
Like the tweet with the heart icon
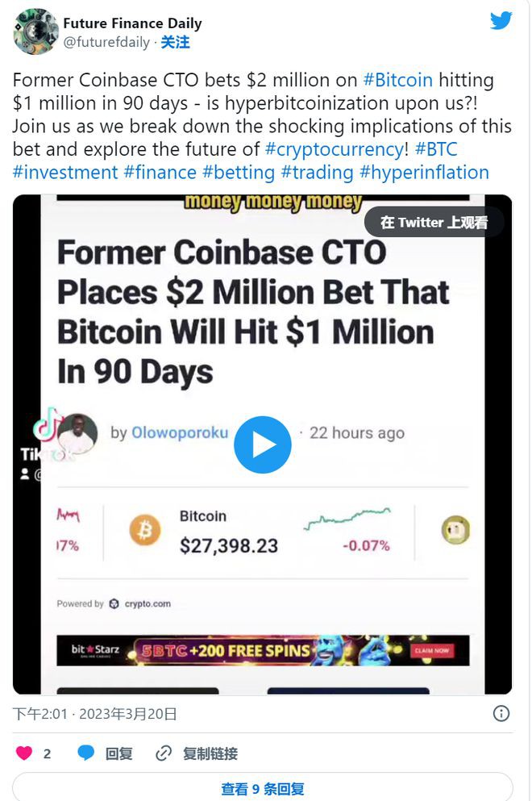[x=25, y=751]
